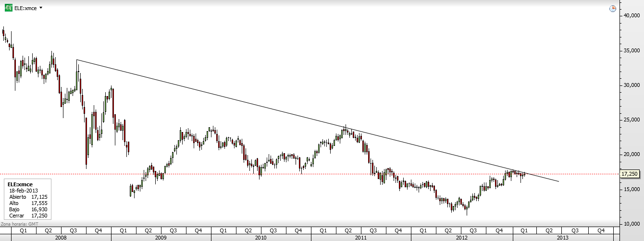The width and height of the screenshot is (644, 241).
Task: Click the Abierto value 17,125
Action: pyautogui.click(x=39, y=197)
